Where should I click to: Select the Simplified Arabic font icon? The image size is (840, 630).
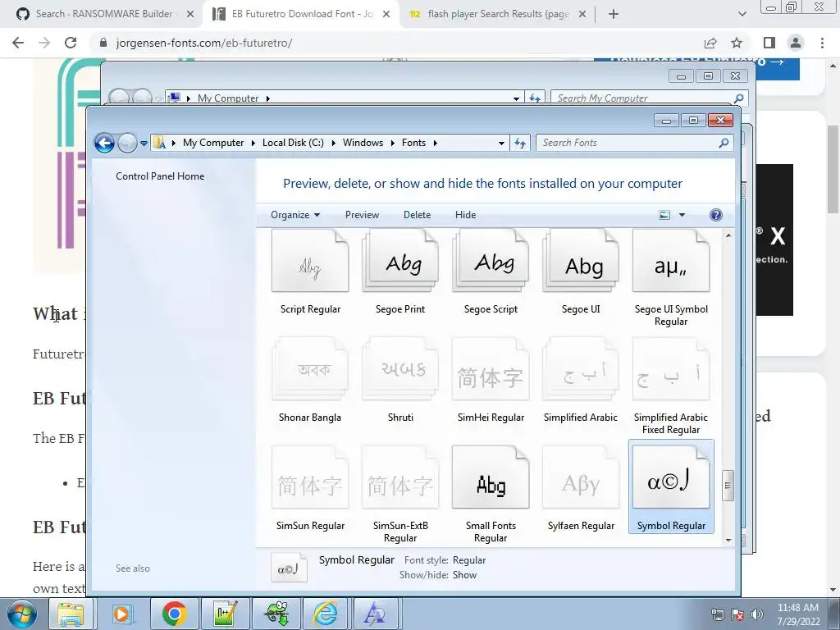(581, 369)
